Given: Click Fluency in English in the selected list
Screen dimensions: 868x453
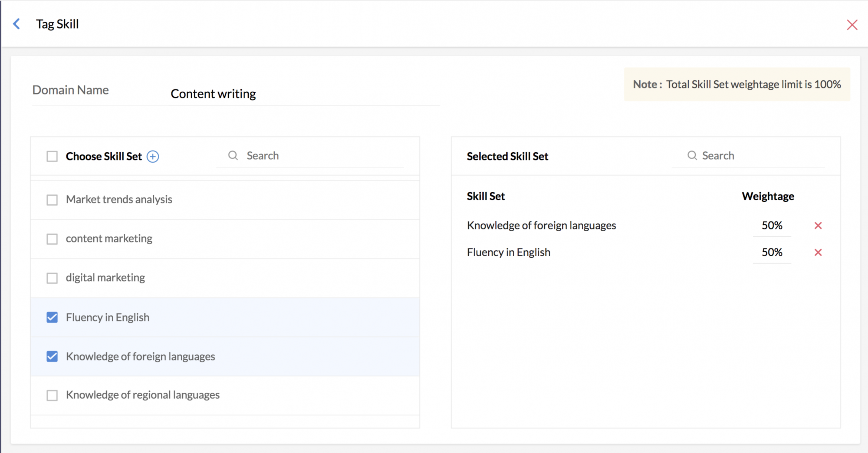Looking at the screenshot, I should click(x=509, y=253).
